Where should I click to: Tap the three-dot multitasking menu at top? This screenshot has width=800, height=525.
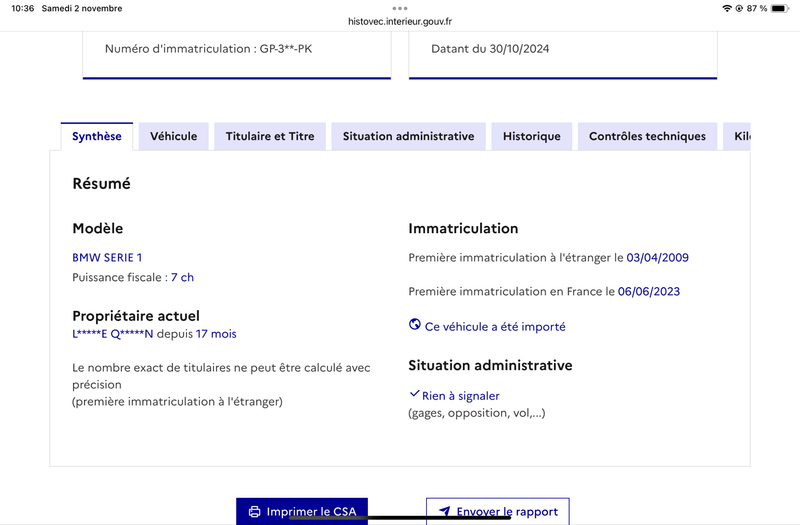point(400,8)
